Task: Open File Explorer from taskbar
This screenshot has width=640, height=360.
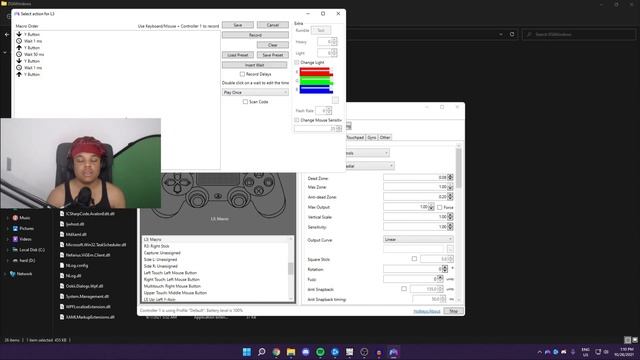Action: pyautogui.click(x=291, y=352)
